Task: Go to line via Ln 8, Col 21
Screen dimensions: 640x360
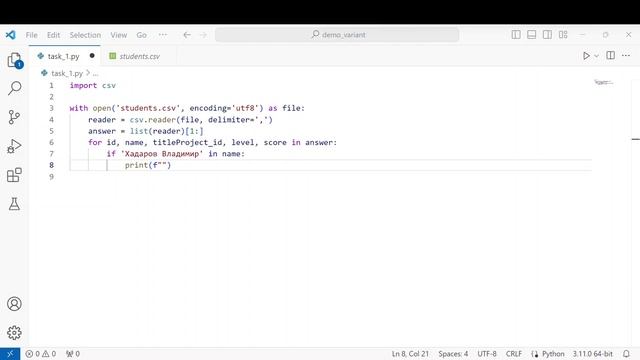Action: pyautogui.click(x=410, y=354)
